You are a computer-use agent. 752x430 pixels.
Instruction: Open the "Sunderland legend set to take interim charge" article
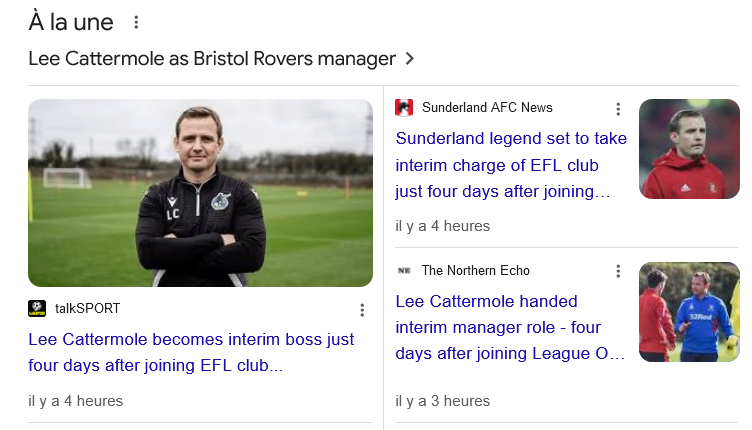(x=511, y=164)
